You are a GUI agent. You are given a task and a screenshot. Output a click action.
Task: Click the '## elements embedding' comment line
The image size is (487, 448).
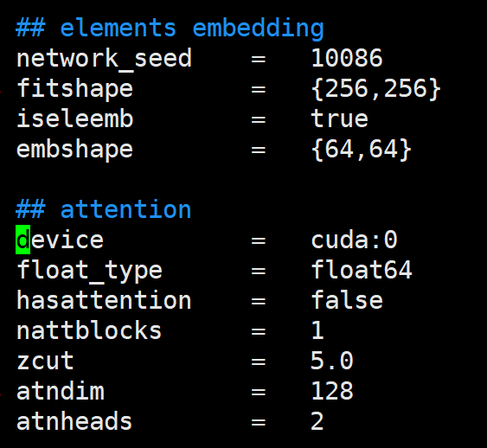click(x=170, y=29)
